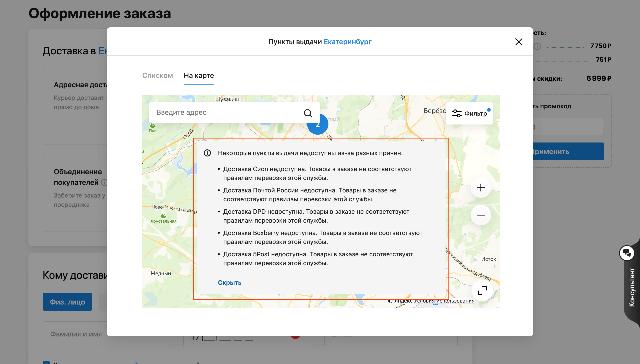This screenshot has width=640, height=364.
Task: Click the 'Шувакиш' map label
Action: tap(227, 99)
